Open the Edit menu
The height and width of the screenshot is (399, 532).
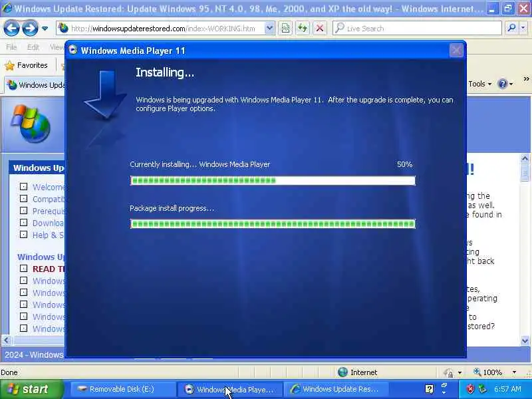pyautogui.click(x=33, y=47)
